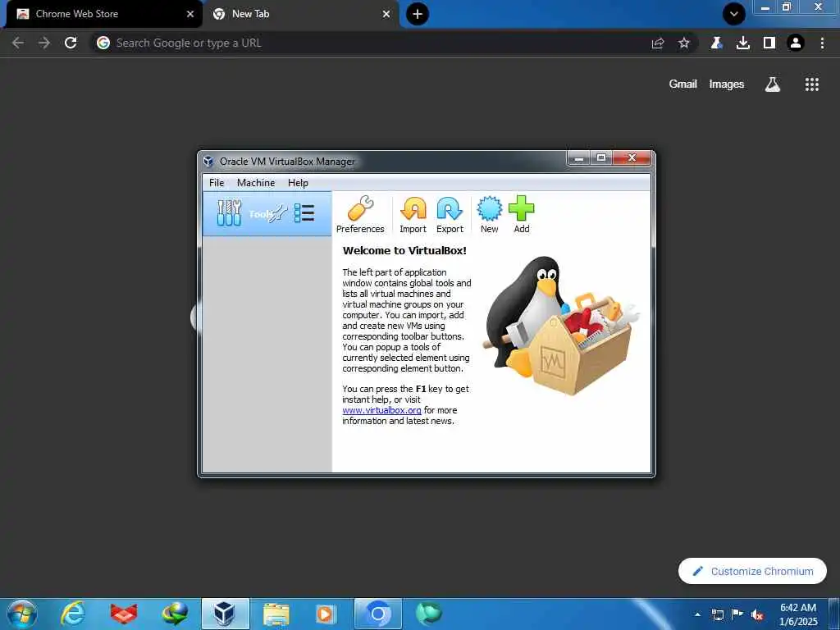Open a new browser tab with the plus button
The height and width of the screenshot is (630, 840).
pyautogui.click(x=418, y=14)
